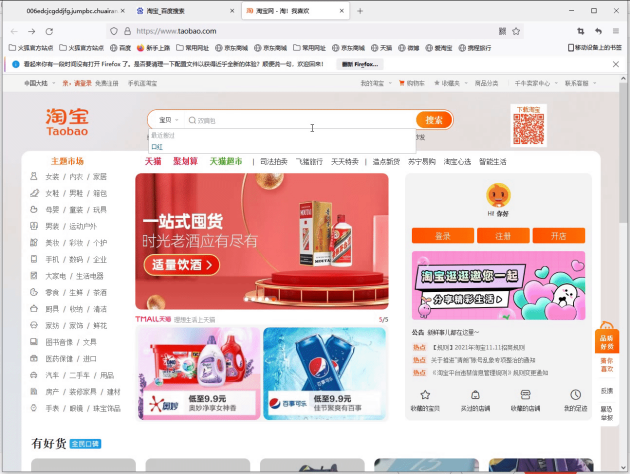The height and width of the screenshot is (475, 630).
Task: Go forward with browser forward arrow
Action: [31, 31]
